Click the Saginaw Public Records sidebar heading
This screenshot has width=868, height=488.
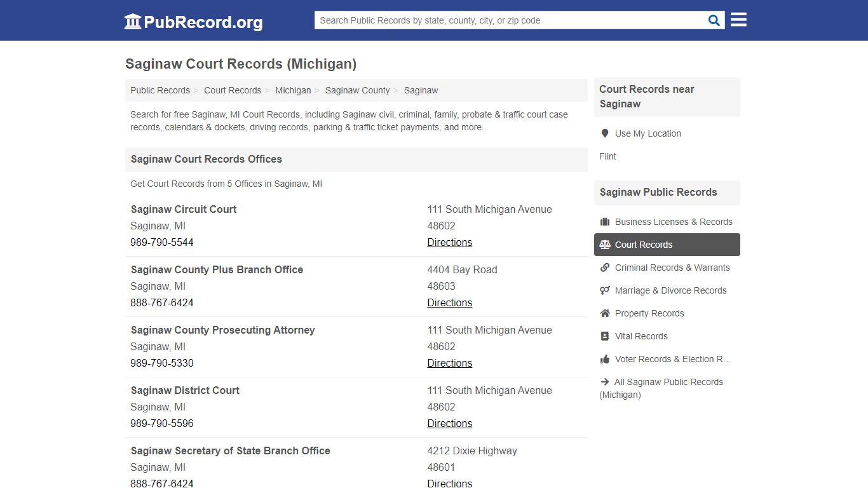tap(658, 193)
